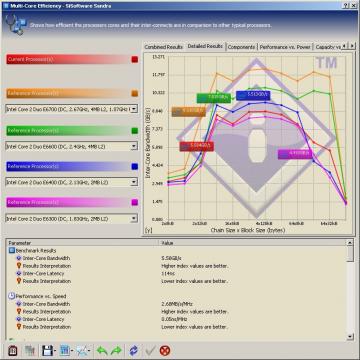Click the Performance vs. Speed clock icon

[x=12, y=296]
